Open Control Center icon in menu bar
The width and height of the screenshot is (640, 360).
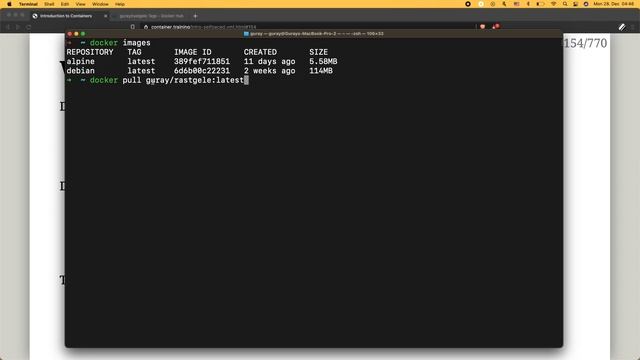tap(576, 4)
